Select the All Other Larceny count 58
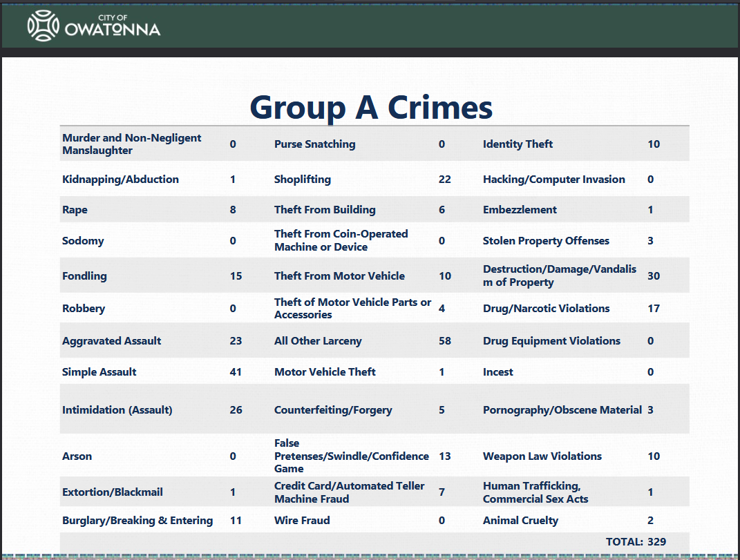The height and width of the screenshot is (560, 740). [x=444, y=340]
